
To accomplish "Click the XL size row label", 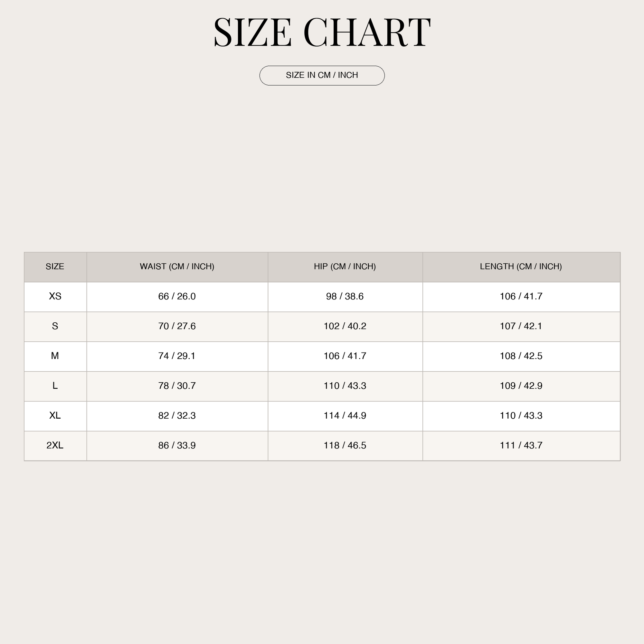I will [x=55, y=416].
